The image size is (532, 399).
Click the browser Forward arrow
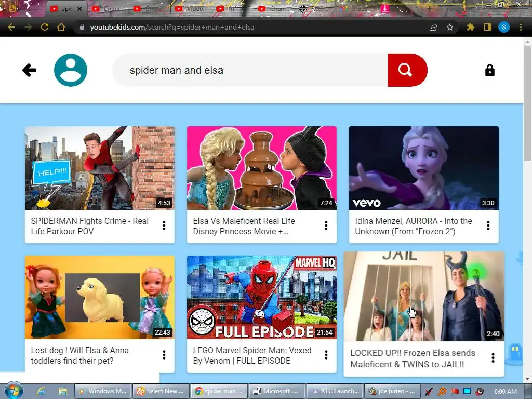click(x=28, y=27)
